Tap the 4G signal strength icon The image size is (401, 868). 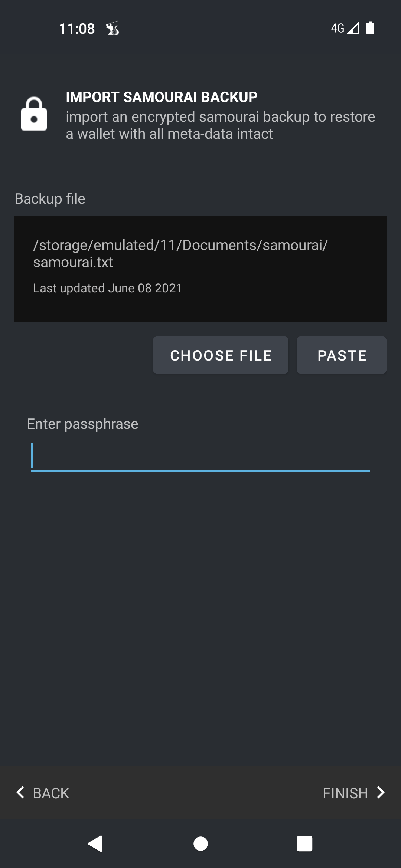point(345,28)
